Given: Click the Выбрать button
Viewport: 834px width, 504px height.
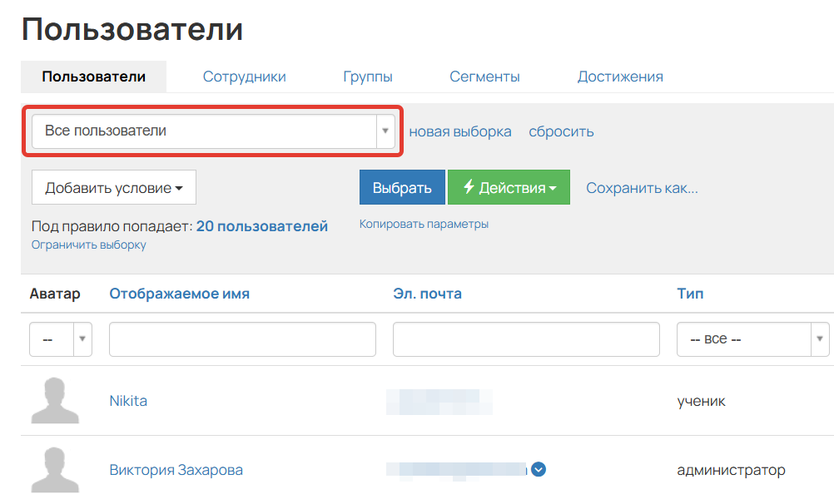Looking at the screenshot, I should pos(402,187).
